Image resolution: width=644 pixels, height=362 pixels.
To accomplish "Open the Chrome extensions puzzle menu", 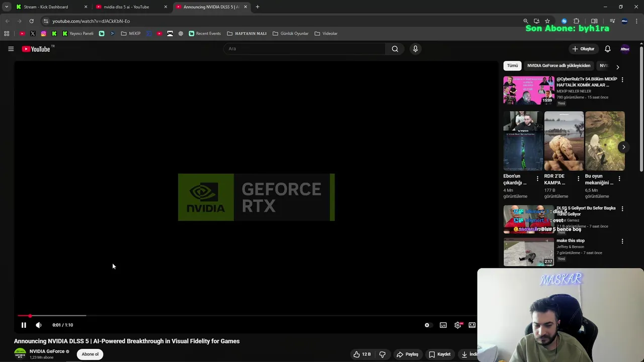I will 577,21.
